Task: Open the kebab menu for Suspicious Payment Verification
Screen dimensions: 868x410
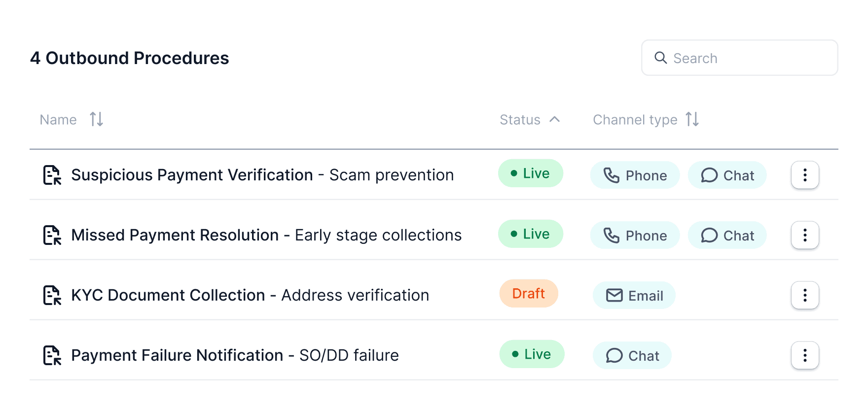Action: [x=804, y=175]
